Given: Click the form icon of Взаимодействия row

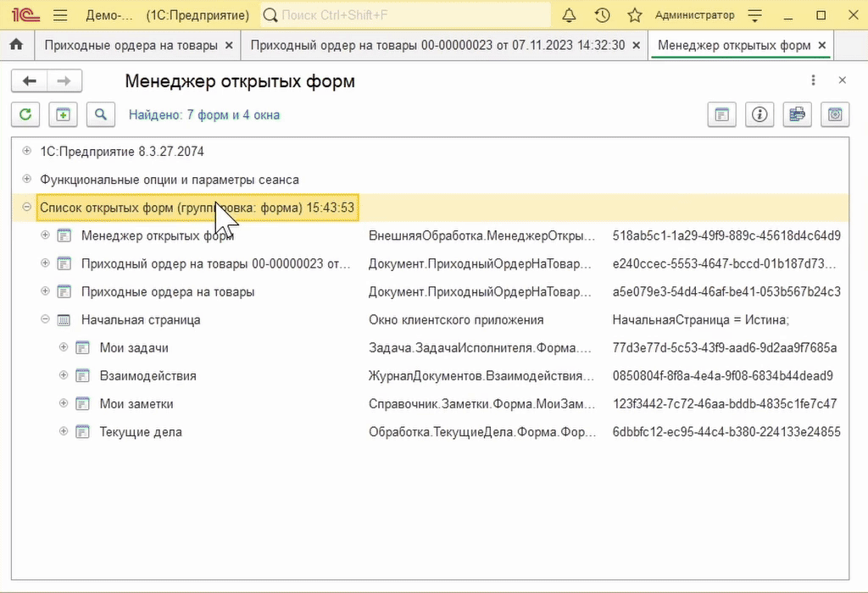Looking at the screenshot, I should click(x=82, y=375).
